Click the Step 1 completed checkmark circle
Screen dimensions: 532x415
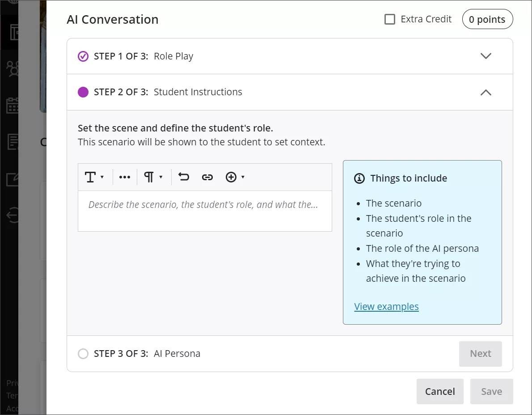(x=82, y=56)
